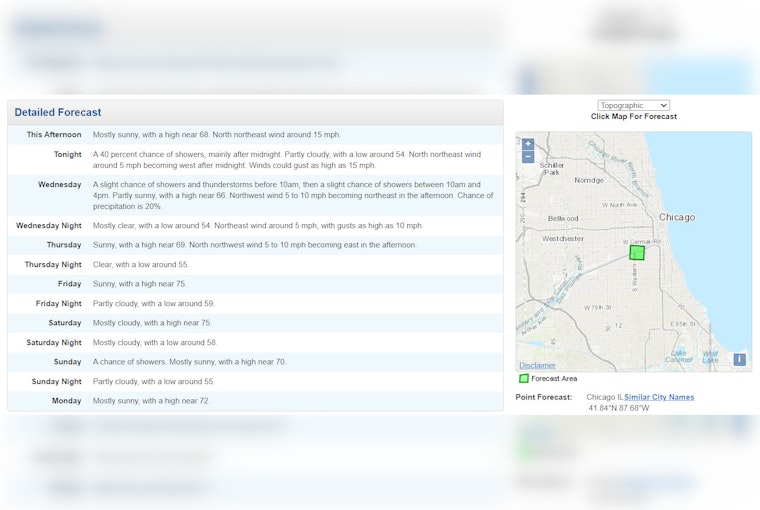Zoom in on the forecast map
Image resolution: width=760 pixels, height=510 pixels.
528,144
